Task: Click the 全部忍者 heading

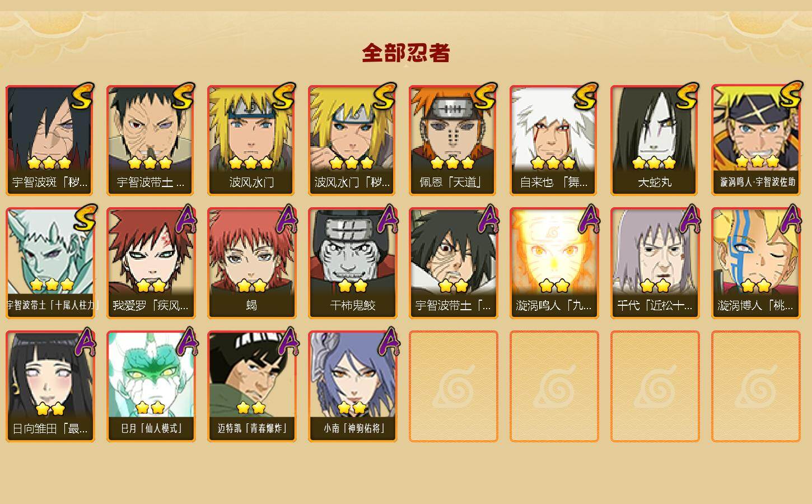Action: tap(406, 53)
